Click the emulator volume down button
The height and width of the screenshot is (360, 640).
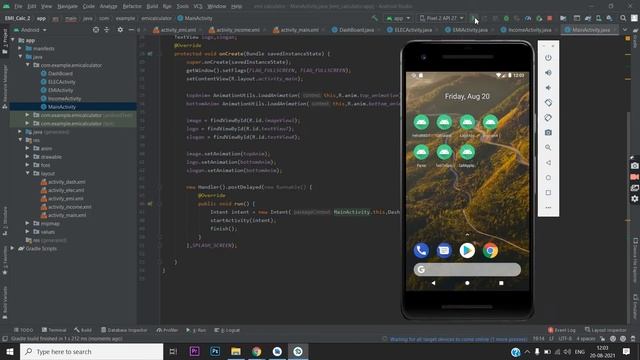(x=548, y=88)
